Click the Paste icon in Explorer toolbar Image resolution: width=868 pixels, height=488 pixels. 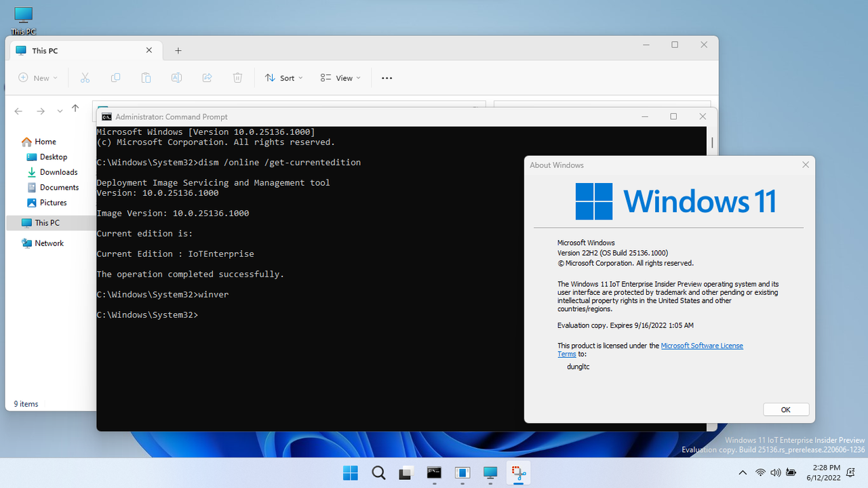pos(146,77)
